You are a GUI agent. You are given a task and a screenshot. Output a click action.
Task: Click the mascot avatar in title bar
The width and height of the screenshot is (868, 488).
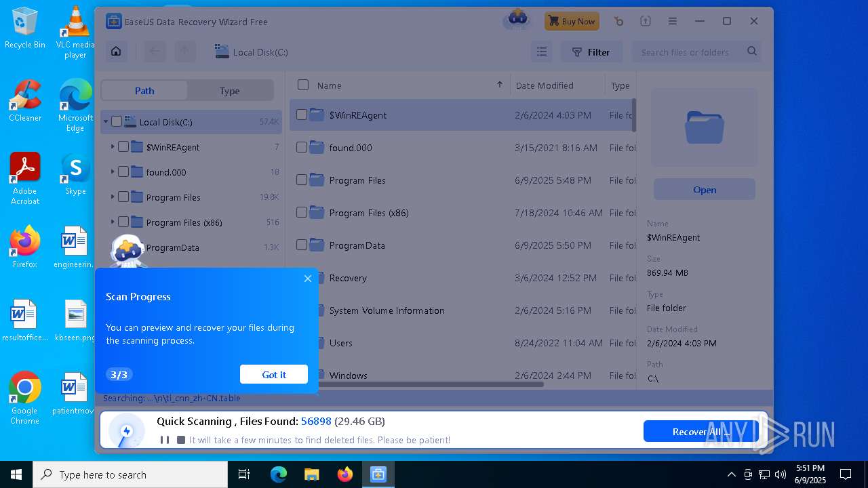point(517,20)
